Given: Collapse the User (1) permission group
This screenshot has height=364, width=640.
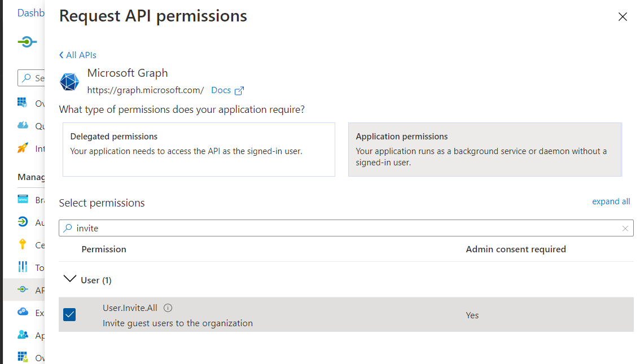Looking at the screenshot, I should click(70, 279).
